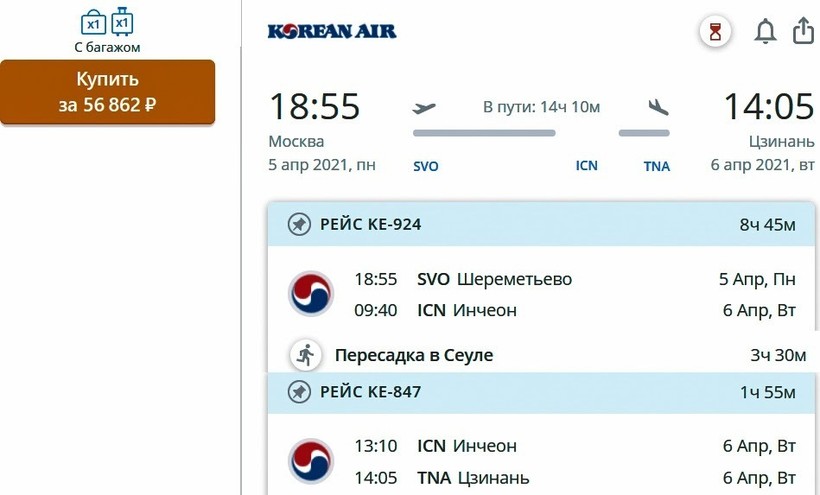
Task: Click the flight route progress bar
Action: click(484, 133)
